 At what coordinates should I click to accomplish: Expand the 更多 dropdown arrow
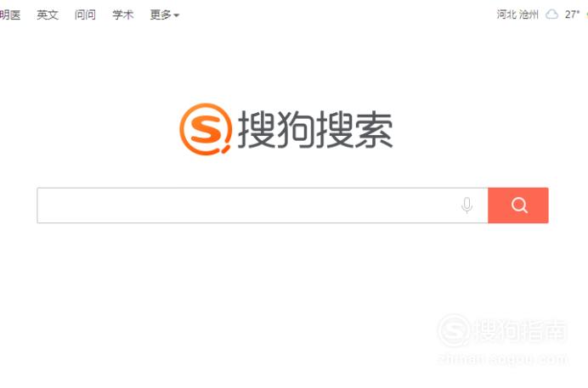click(x=177, y=16)
